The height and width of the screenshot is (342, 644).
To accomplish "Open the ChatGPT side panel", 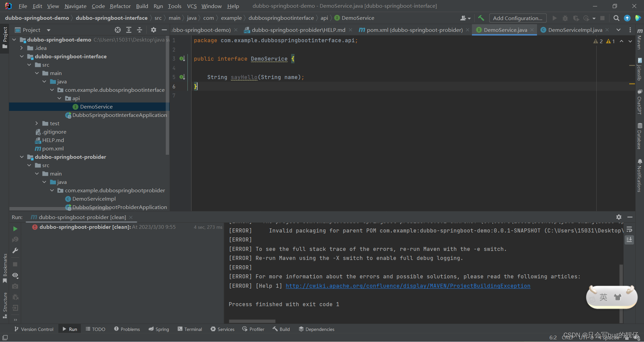I will [640, 102].
